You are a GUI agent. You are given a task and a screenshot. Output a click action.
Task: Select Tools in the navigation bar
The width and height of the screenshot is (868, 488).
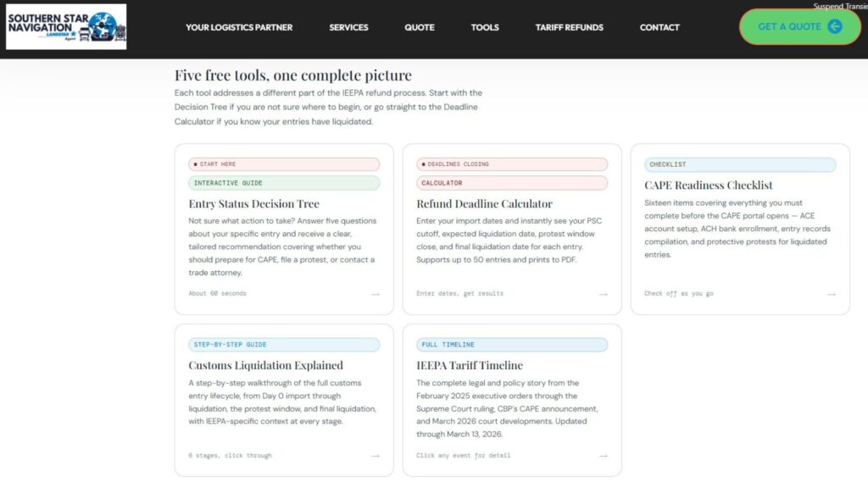[x=485, y=27]
